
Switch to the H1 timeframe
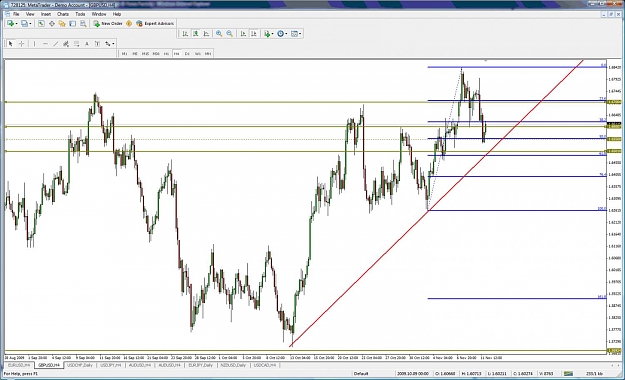166,53
